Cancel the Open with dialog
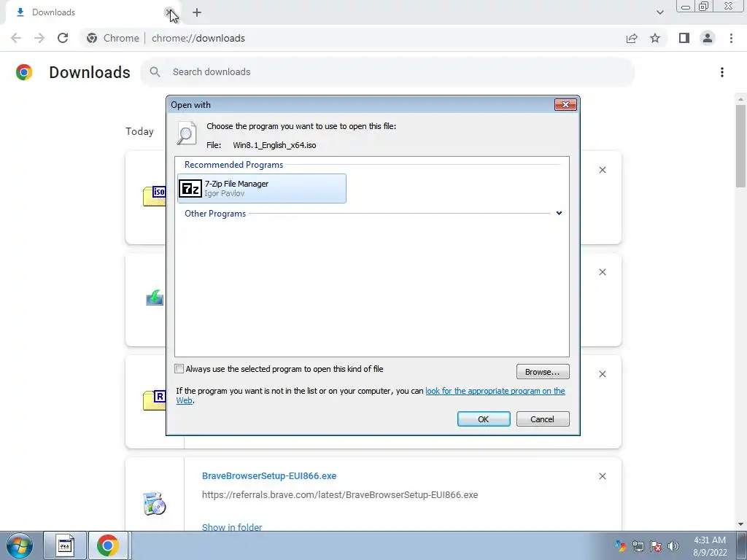 [x=543, y=419]
